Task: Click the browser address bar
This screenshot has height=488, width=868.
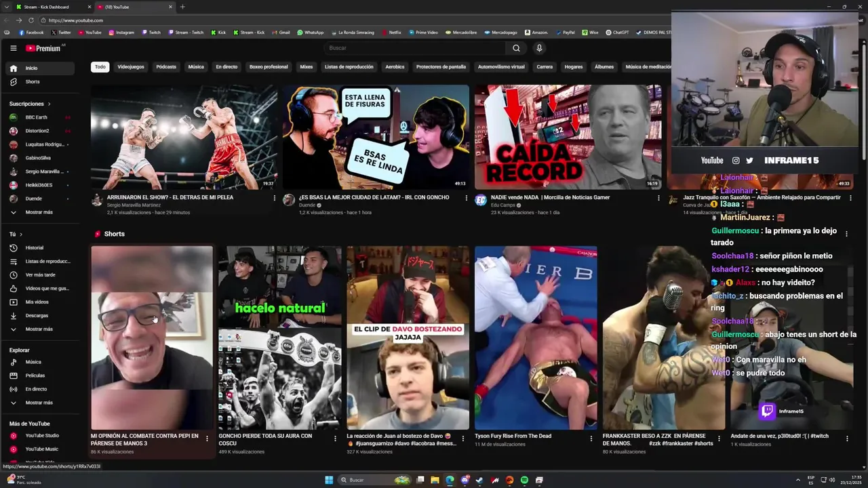Action: click(353, 20)
